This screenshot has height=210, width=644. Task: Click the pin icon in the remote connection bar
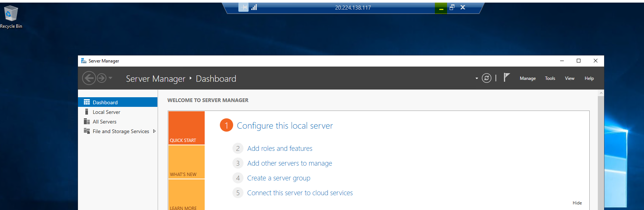click(243, 7)
